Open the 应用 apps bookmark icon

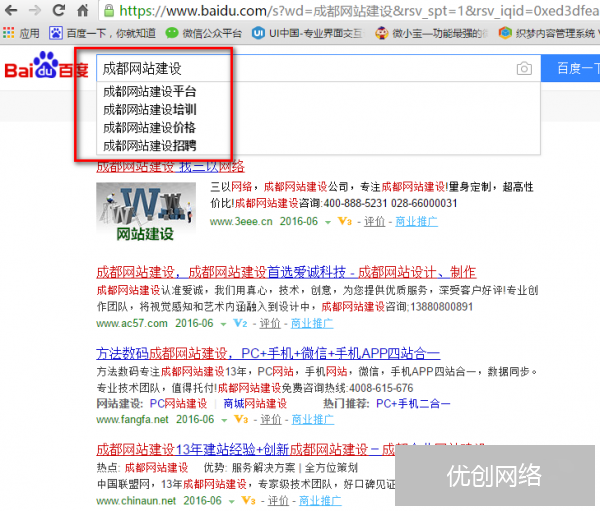click(x=8, y=33)
